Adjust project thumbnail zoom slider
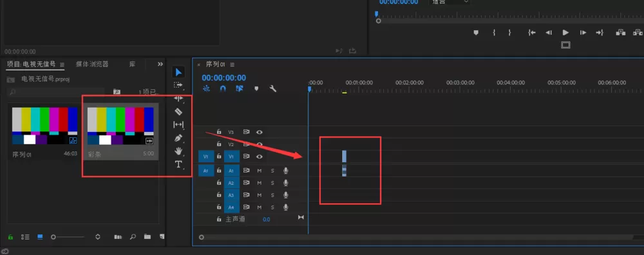The height and width of the screenshot is (255, 644). 68,237
